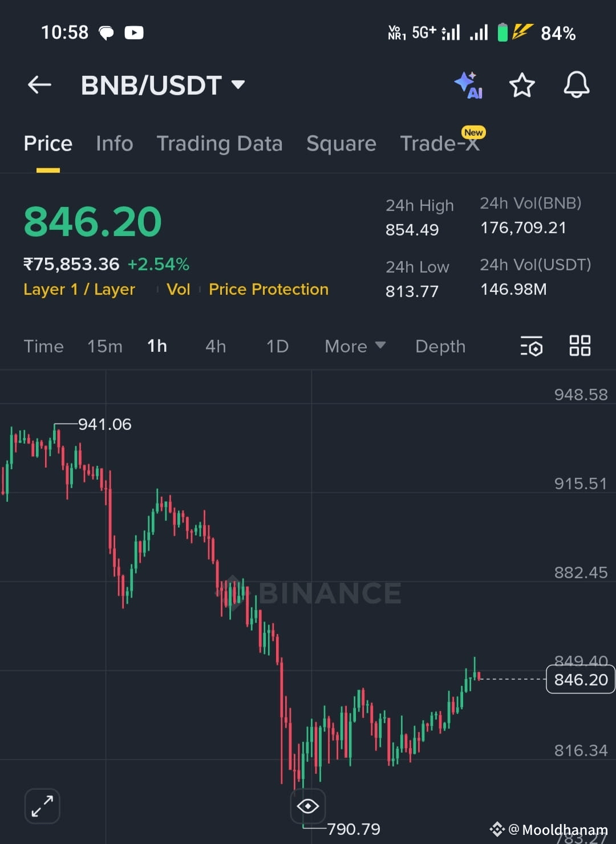This screenshot has width=616, height=844.
Task: Open chart indicator settings icon
Action: tap(532, 346)
